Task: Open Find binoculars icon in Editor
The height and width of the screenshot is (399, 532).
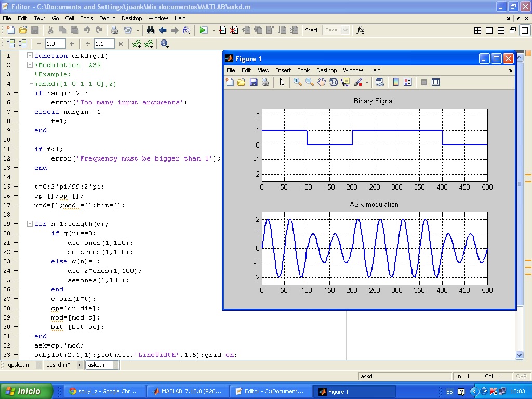Action: 150,30
